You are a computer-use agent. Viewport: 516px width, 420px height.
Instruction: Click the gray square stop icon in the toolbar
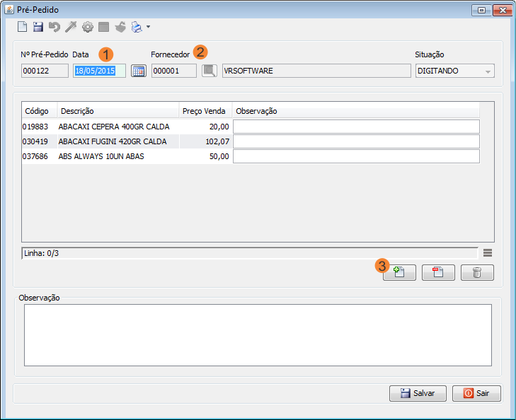tap(103, 27)
